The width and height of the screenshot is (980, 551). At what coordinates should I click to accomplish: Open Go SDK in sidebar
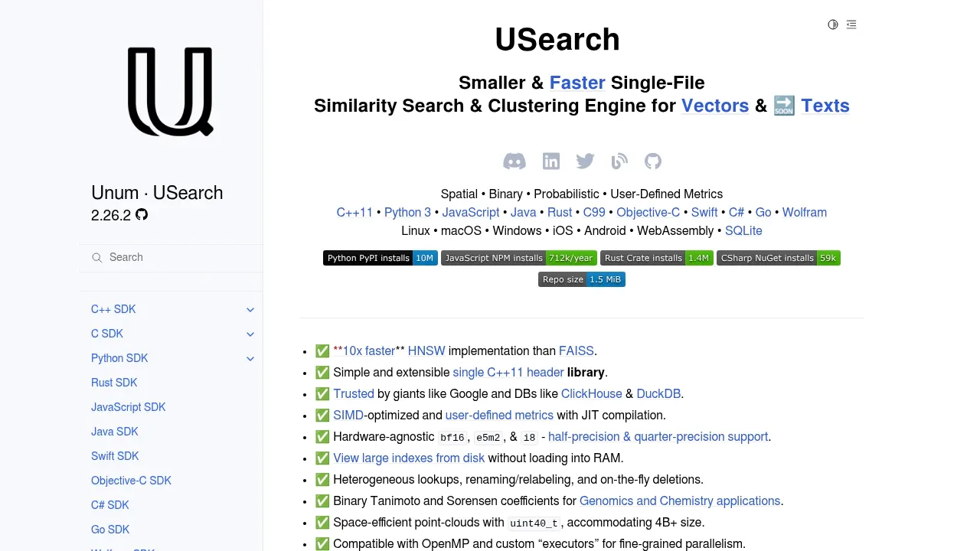[110, 530]
